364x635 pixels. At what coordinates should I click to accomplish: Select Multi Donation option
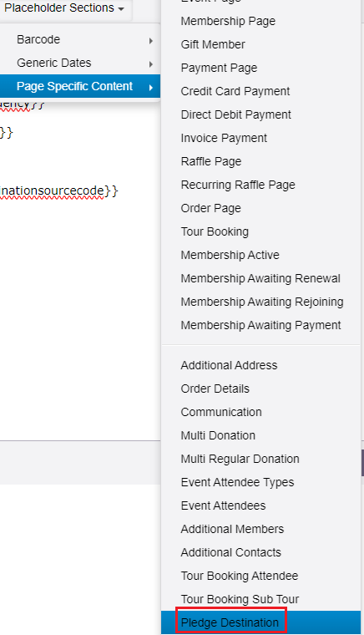click(x=260, y=436)
